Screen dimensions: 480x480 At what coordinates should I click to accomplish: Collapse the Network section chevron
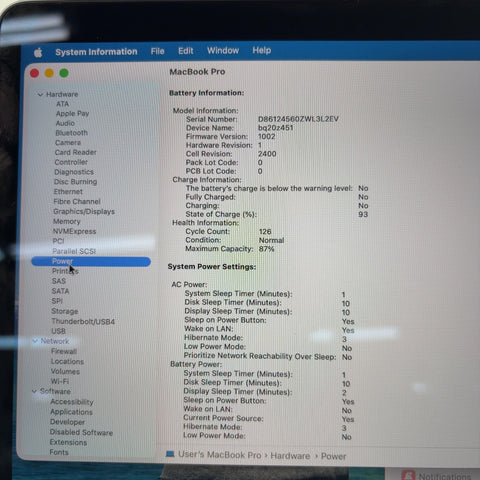(x=35, y=341)
